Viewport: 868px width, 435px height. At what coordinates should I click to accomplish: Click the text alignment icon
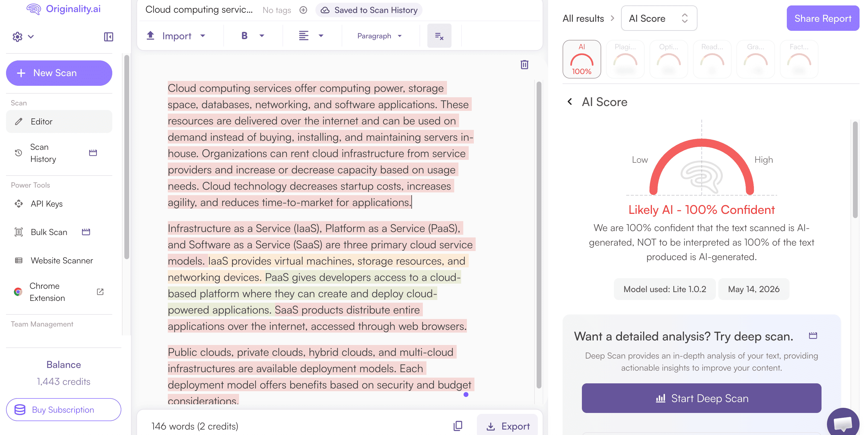pos(304,36)
